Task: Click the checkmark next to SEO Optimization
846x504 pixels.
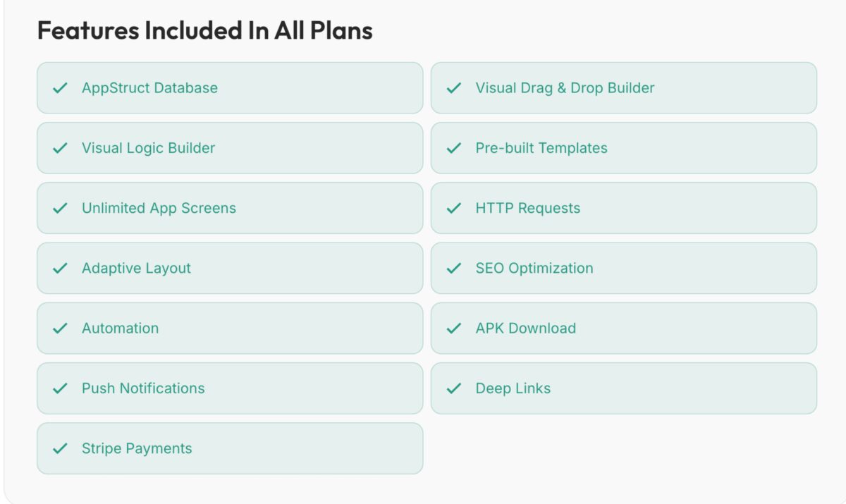Action: (x=454, y=268)
